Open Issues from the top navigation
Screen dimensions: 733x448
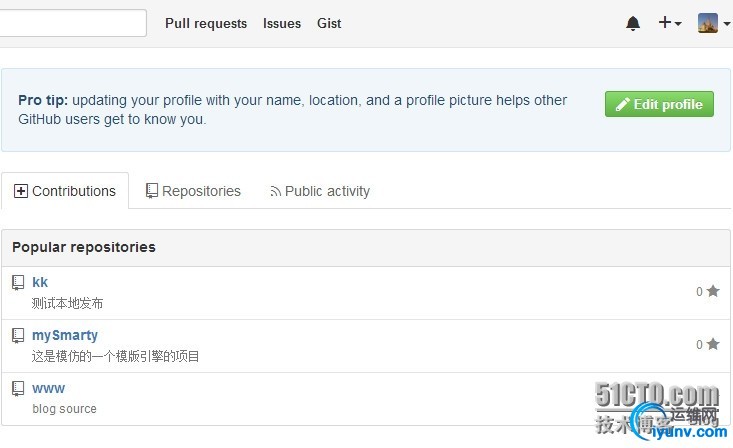coord(282,23)
